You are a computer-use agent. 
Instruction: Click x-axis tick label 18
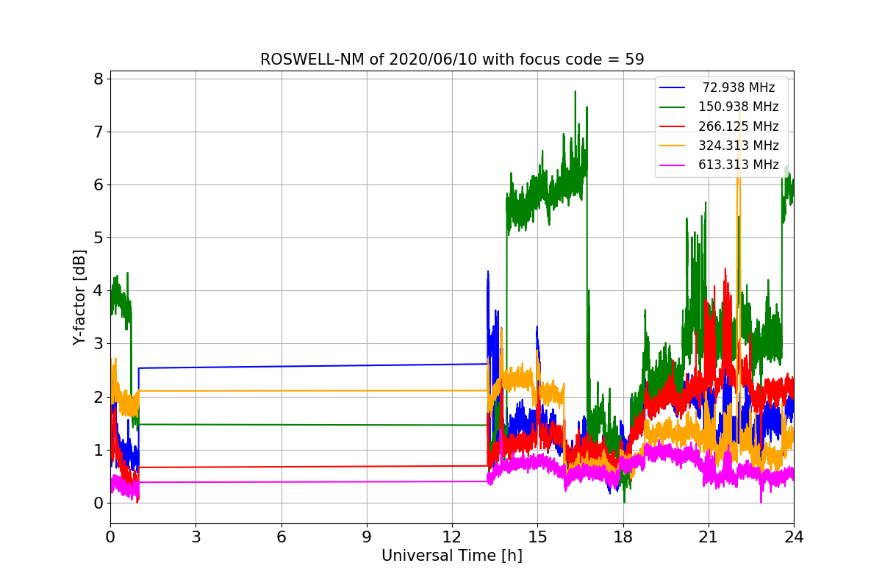point(623,537)
